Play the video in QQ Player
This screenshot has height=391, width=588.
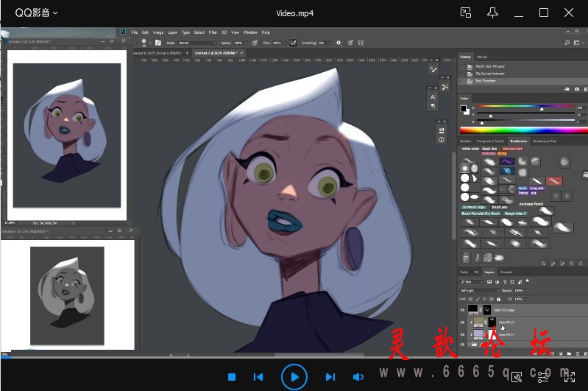click(x=294, y=377)
